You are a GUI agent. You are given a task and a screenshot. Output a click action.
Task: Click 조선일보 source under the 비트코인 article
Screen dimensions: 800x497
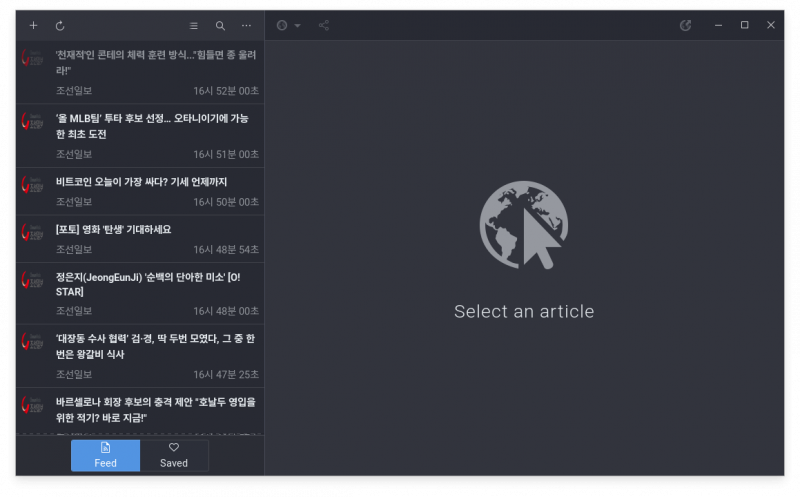(x=74, y=202)
